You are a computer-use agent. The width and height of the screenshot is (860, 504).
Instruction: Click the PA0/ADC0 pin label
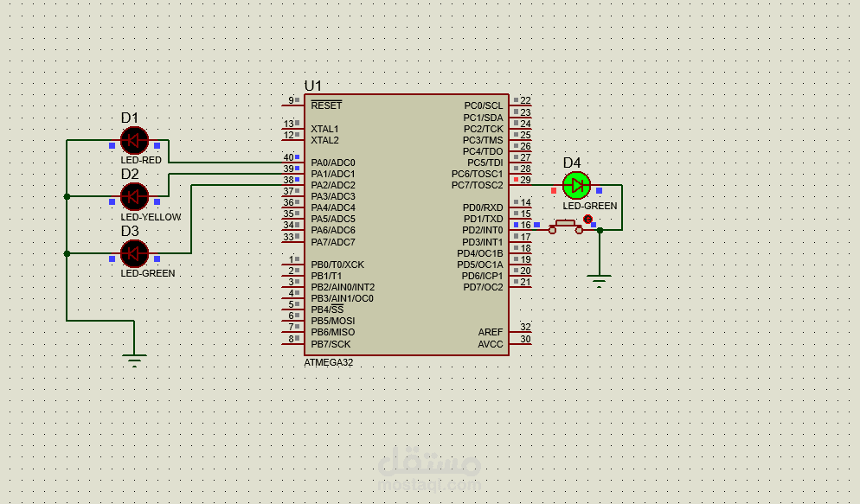pos(333,163)
